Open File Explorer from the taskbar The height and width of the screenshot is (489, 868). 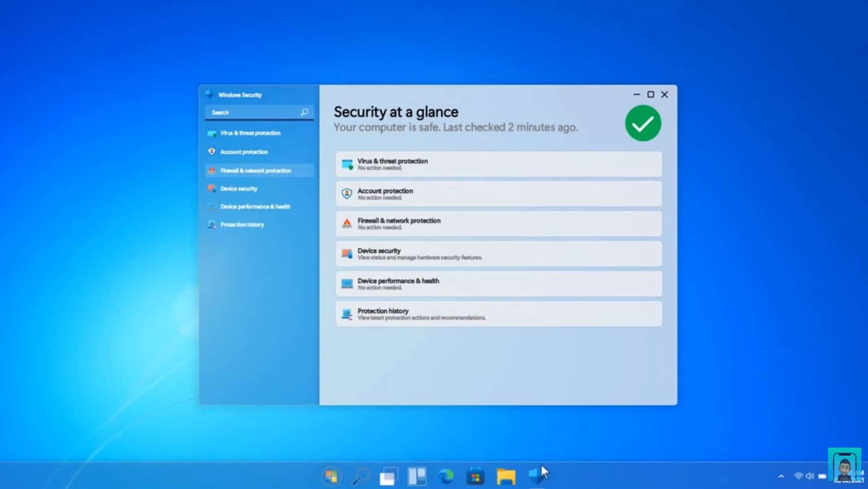[x=506, y=475]
